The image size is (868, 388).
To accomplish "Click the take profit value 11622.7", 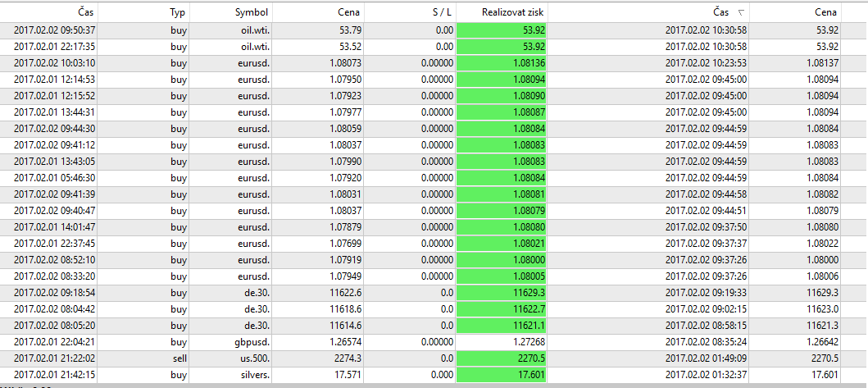I will point(530,309).
